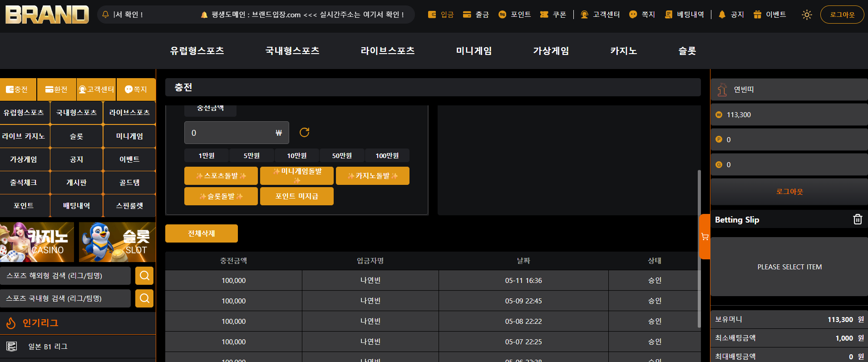Select the 10만원 amount preset
The height and width of the screenshot is (362, 868).
[297, 155]
